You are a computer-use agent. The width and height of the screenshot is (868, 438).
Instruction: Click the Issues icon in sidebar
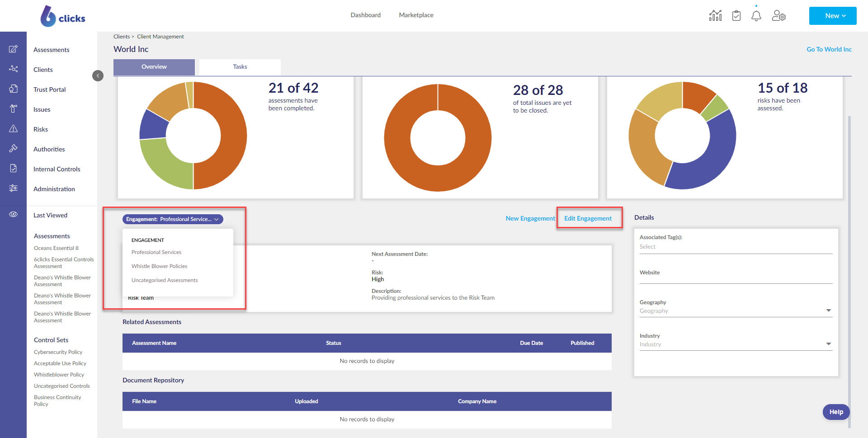tap(14, 109)
